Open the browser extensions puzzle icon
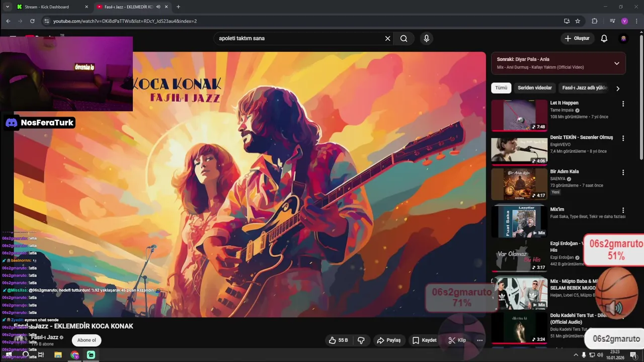The width and height of the screenshot is (644, 362). pos(594,21)
